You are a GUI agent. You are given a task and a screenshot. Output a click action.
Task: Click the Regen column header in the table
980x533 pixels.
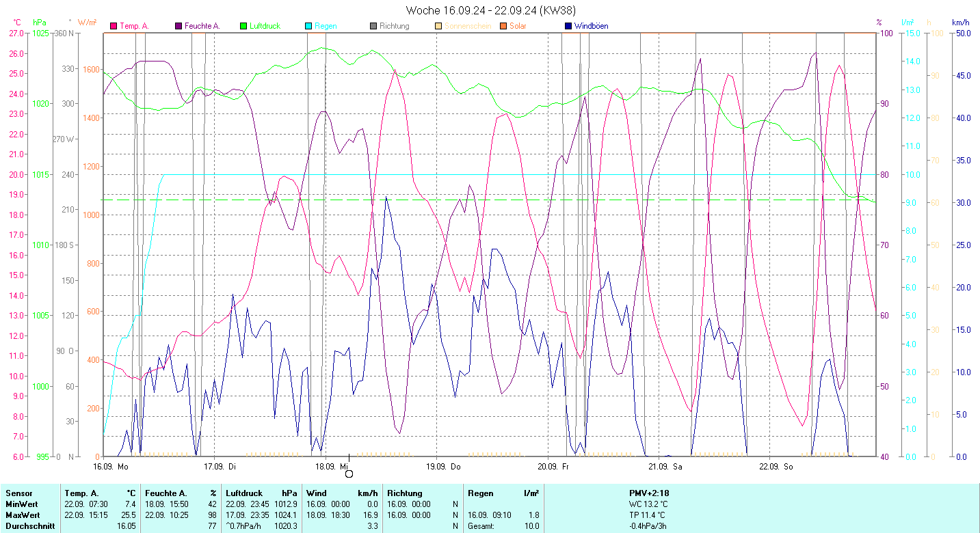point(479,493)
